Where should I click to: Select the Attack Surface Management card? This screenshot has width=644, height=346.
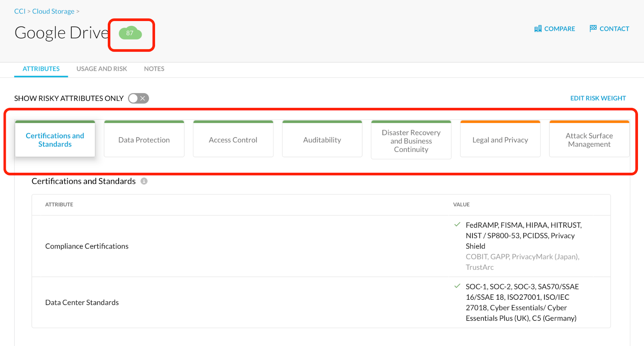pos(589,139)
